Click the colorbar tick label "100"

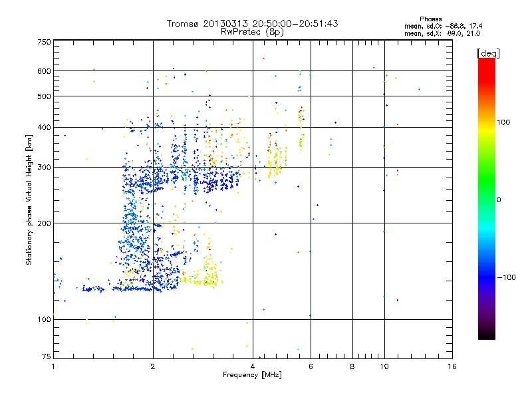pyautogui.click(x=503, y=122)
